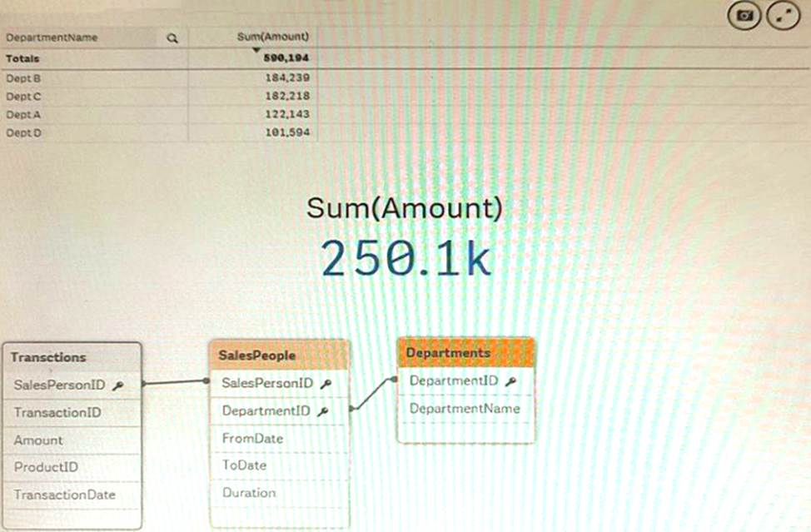Select Dept C in the table
The image size is (811, 532).
tap(23, 96)
